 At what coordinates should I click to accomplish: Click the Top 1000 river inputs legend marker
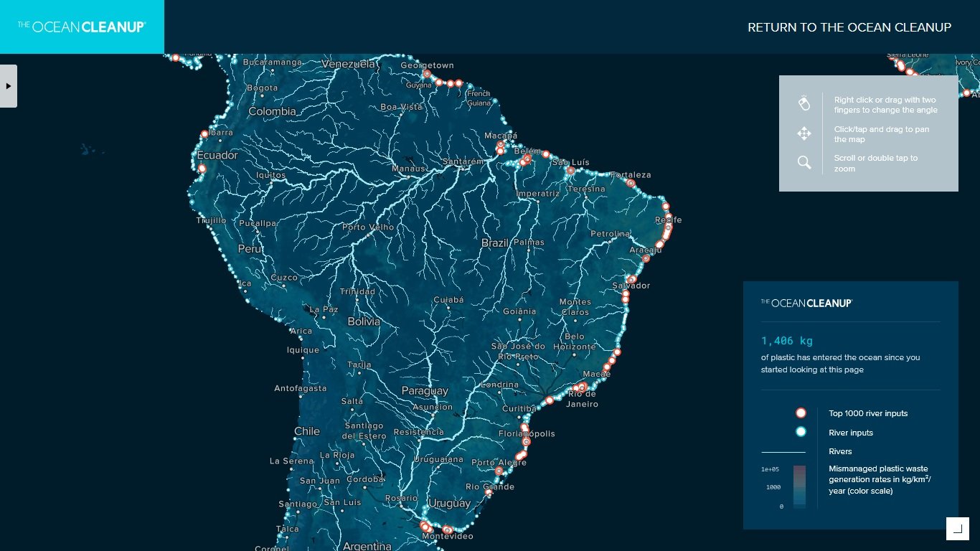tap(801, 413)
